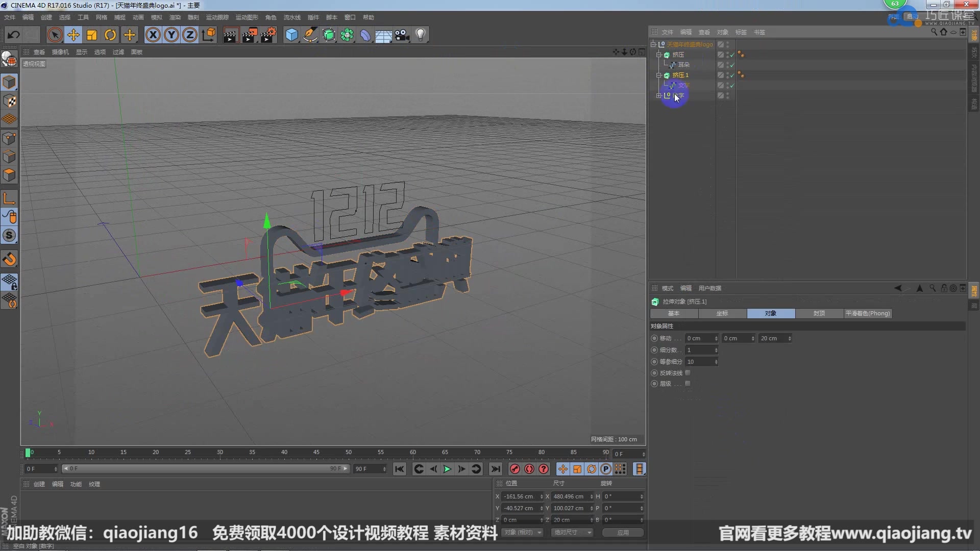
Task: Open the 对象 (相对) dropdown
Action: (522, 532)
